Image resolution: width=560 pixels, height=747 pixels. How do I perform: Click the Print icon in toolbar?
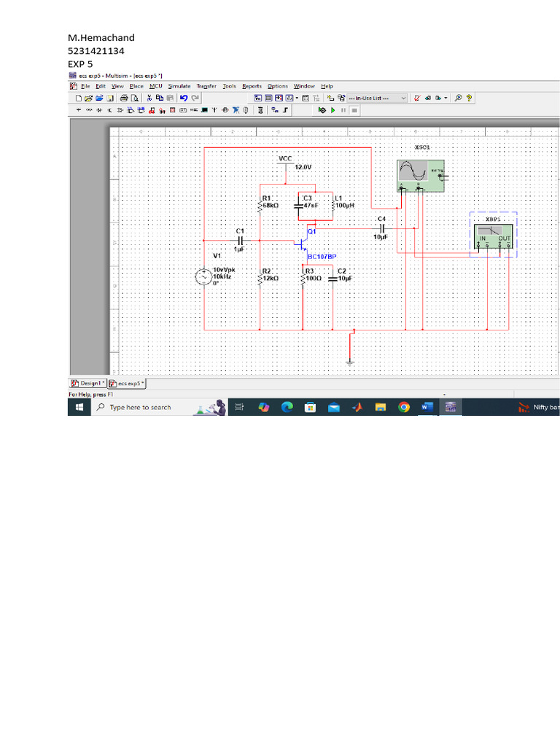click(x=124, y=98)
